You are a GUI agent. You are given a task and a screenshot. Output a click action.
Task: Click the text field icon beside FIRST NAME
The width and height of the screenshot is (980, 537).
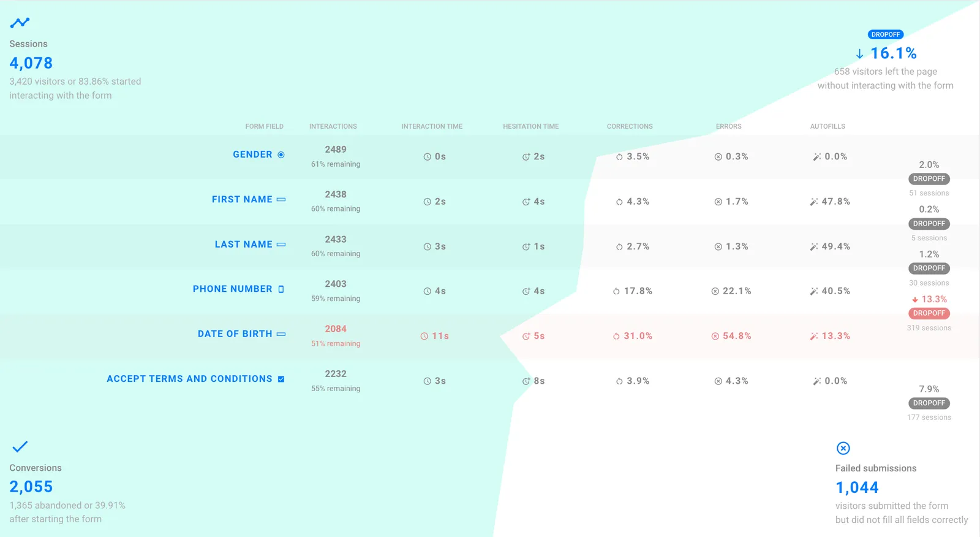pyautogui.click(x=281, y=199)
